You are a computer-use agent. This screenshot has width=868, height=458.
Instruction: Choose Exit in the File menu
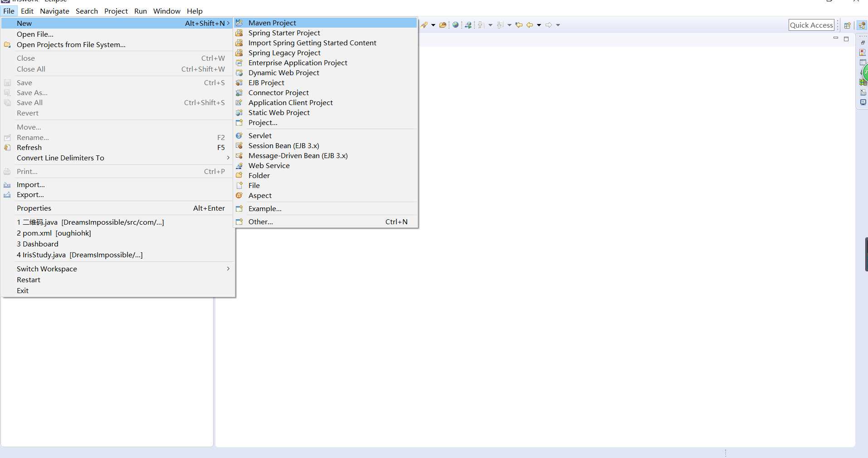[x=117, y=290]
